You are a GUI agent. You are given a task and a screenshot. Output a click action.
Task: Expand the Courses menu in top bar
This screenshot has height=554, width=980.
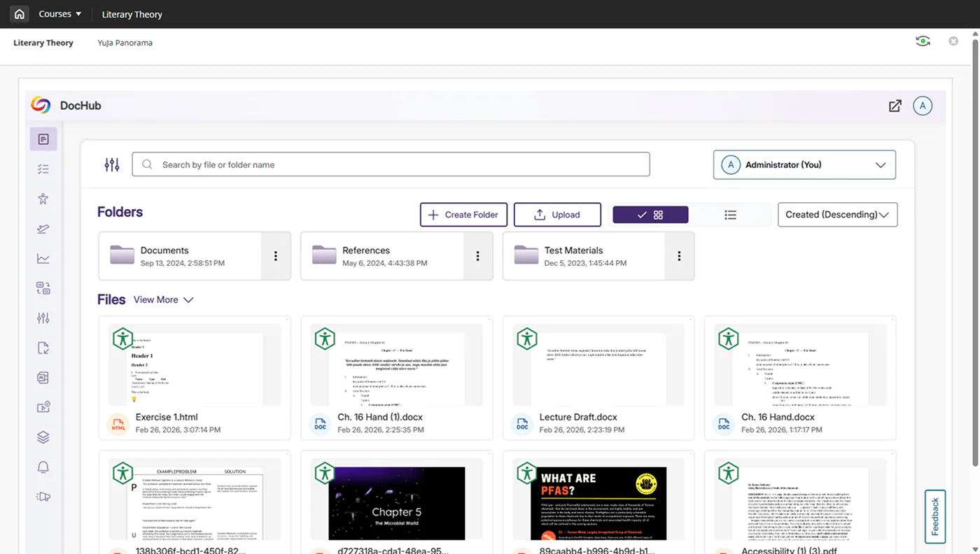tap(59, 14)
